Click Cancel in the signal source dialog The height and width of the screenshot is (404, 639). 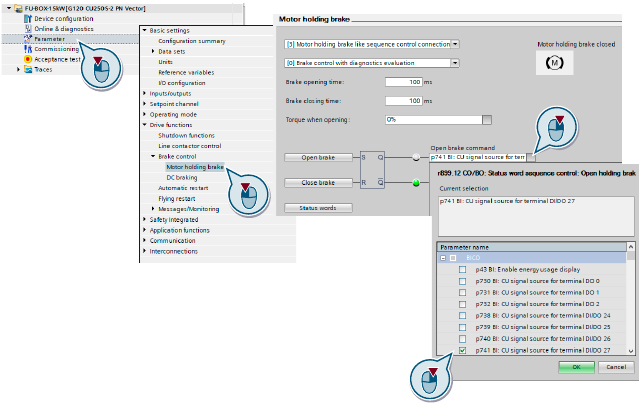[616, 367]
